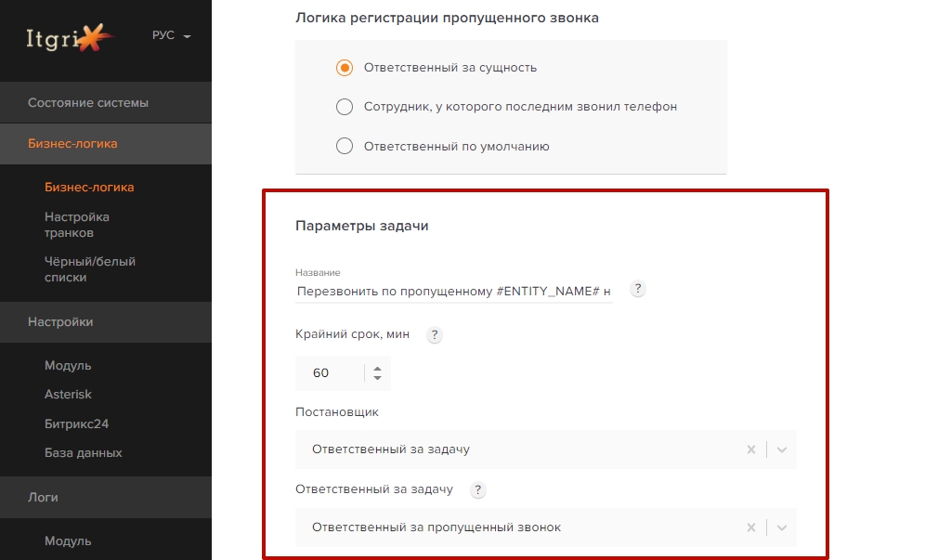The height and width of the screenshot is (560, 938).
Task: Expand the Постановщик dropdown list
Action: [779, 449]
